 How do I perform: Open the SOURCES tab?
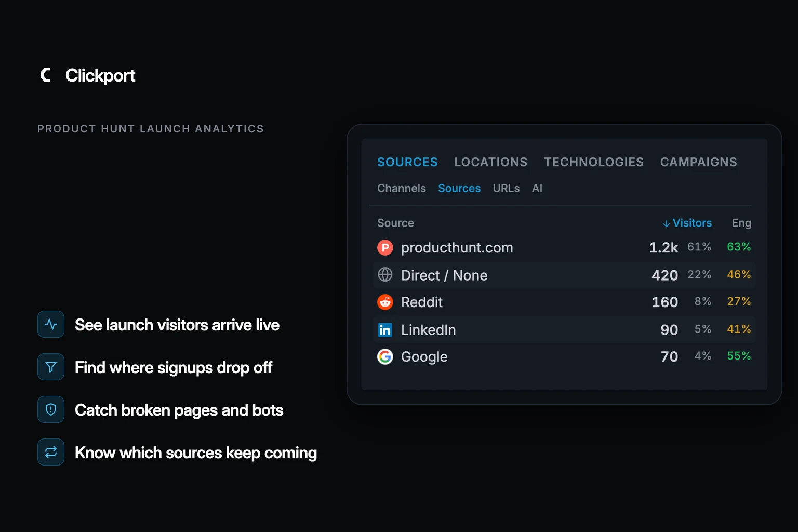[x=407, y=162]
